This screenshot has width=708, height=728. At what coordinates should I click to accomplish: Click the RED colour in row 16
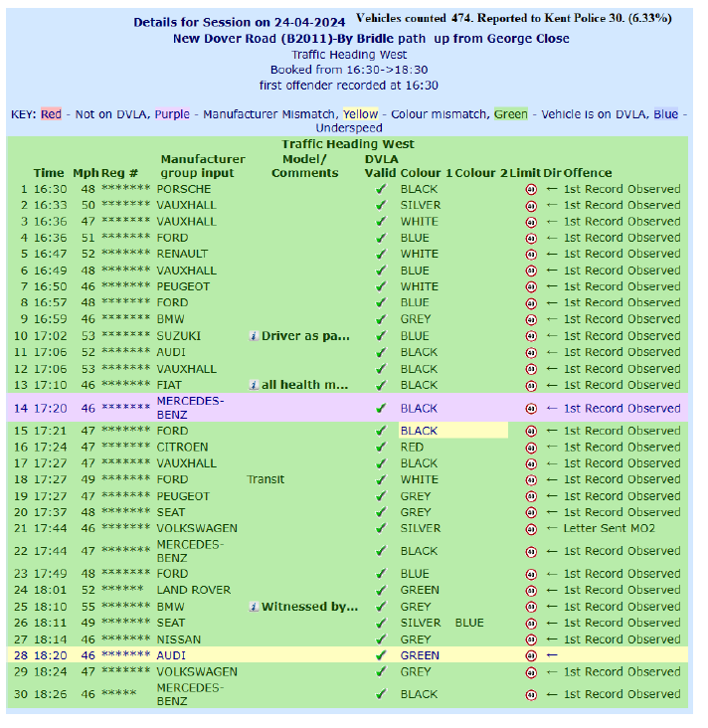pyautogui.click(x=413, y=447)
